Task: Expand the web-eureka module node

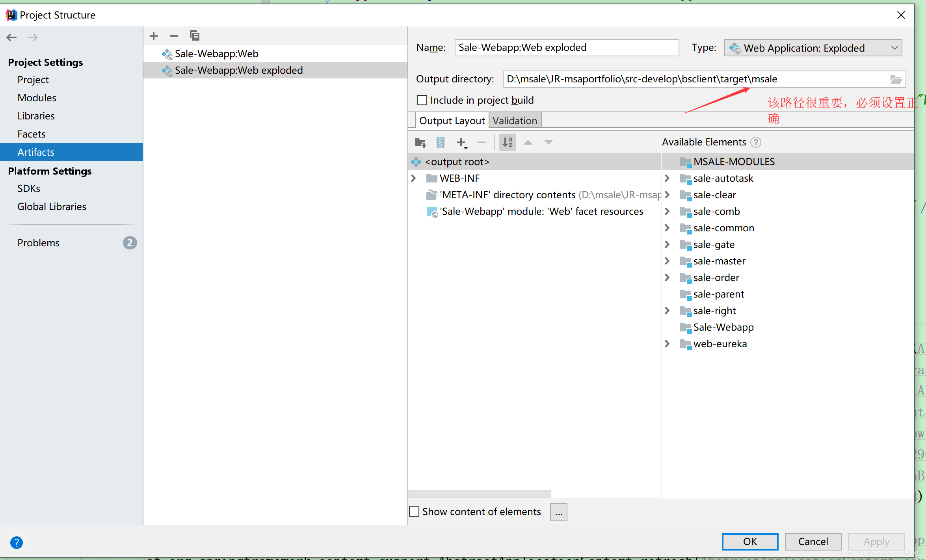Action: pyautogui.click(x=667, y=344)
